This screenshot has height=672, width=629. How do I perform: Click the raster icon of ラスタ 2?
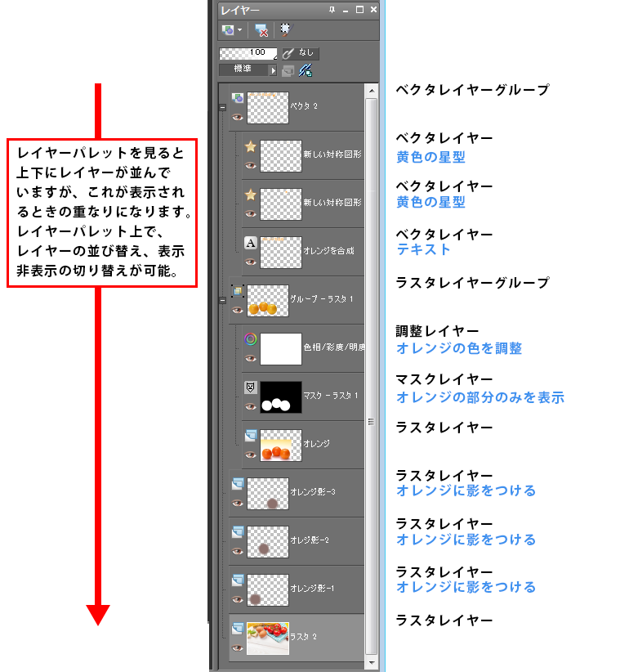point(238,629)
